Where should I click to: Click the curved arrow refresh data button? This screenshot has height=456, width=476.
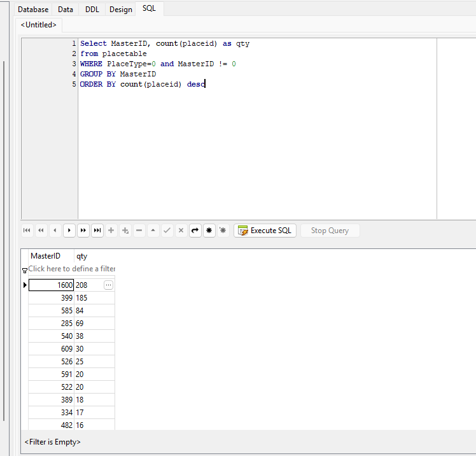pyautogui.click(x=195, y=231)
